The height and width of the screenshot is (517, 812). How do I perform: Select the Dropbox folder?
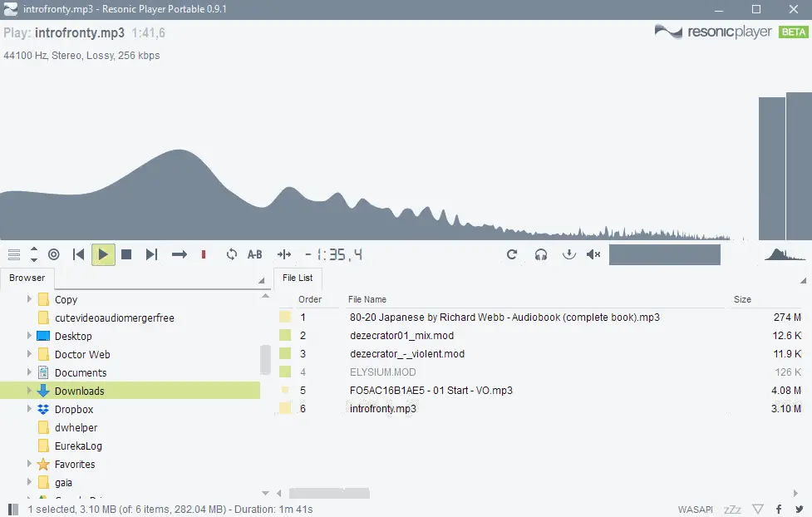[x=74, y=409]
